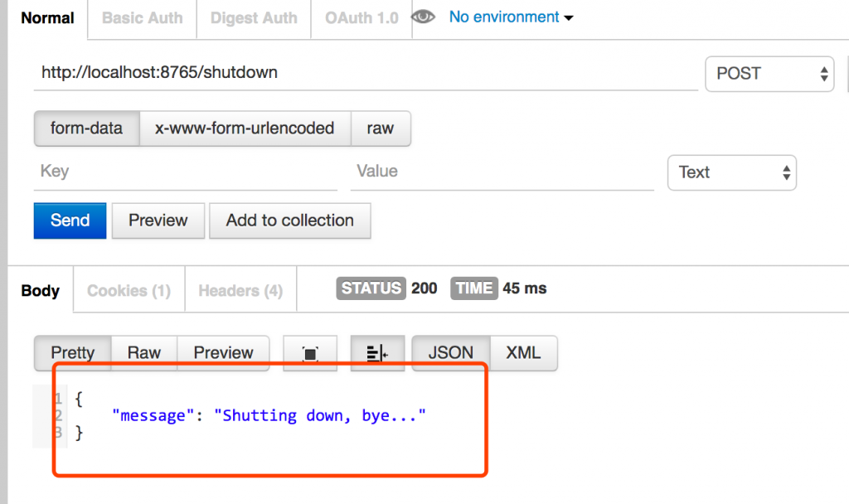Switch to x-www-form-urlencoded body type
This screenshot has width=849, height=504.
[x=245, y=128]
